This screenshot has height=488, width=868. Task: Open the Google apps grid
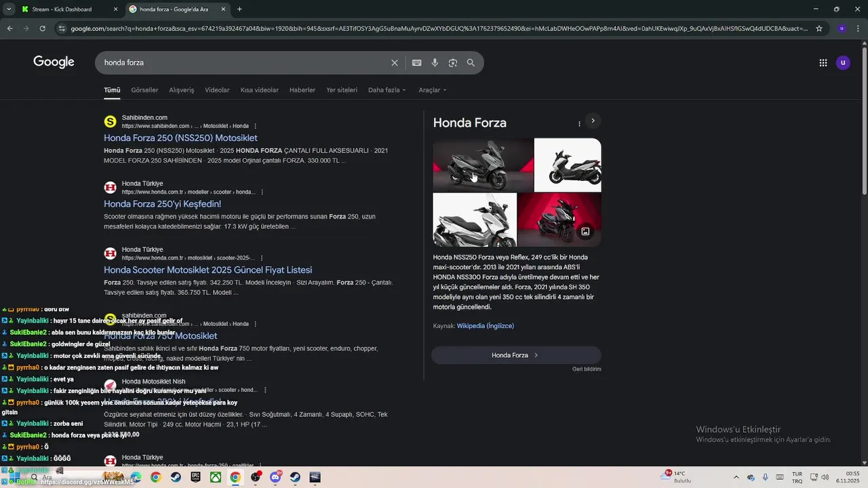pos(823,62)
